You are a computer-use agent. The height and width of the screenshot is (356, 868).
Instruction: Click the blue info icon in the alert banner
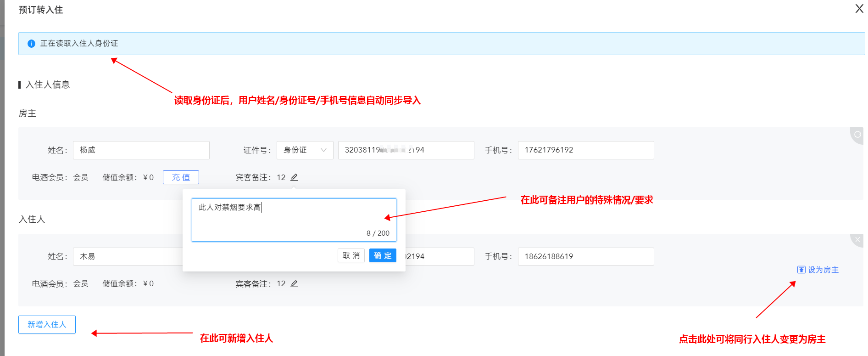pyautogui.click(x=31, y=44)
